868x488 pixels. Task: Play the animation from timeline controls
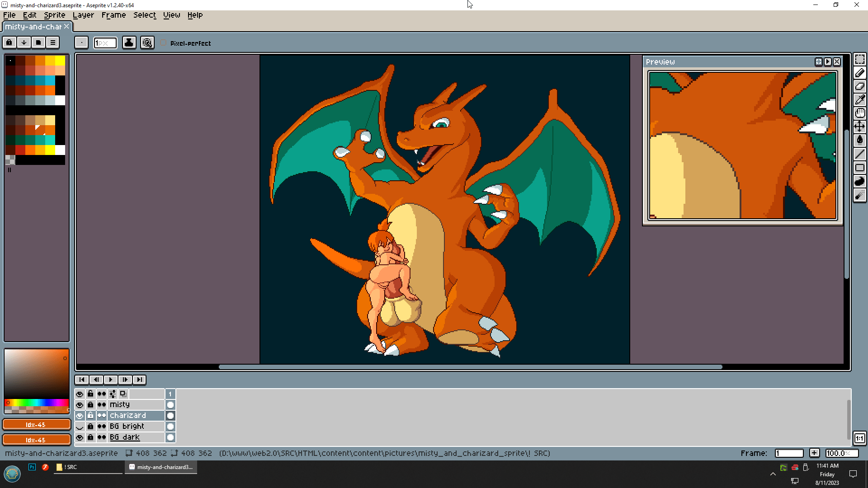pyautogui.click(x=110, y=380)
